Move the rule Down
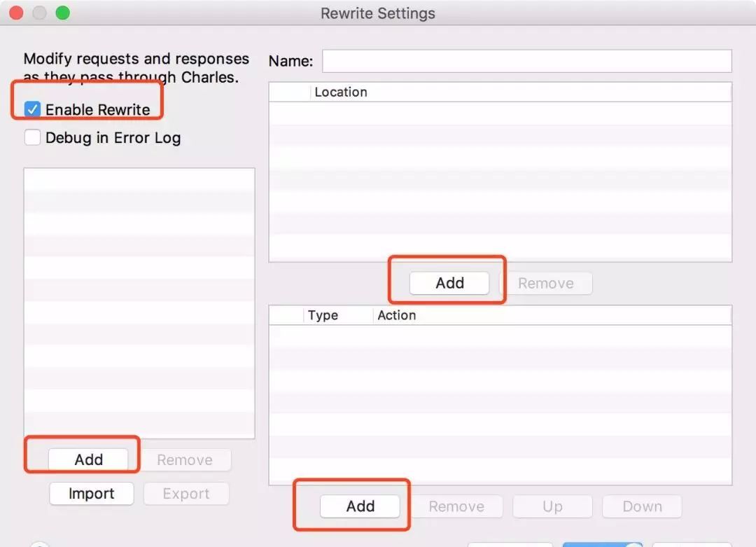This screenshot has height=547, width=756. 642,506
